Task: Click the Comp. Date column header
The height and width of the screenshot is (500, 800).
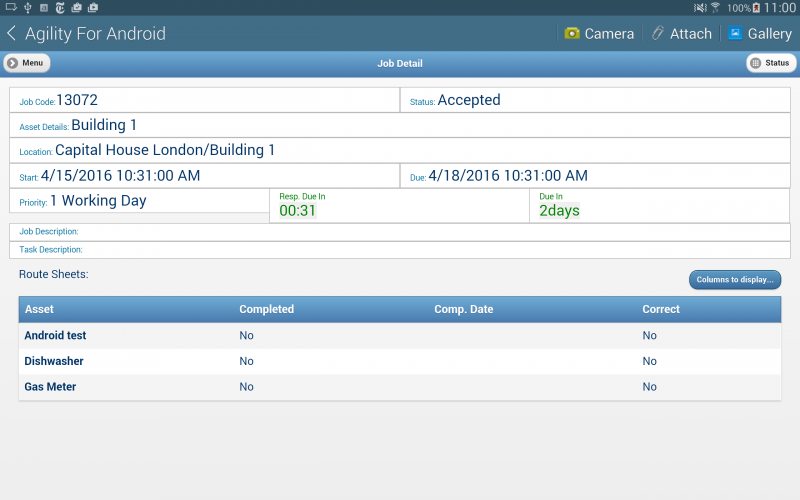Action: point(463,309)
